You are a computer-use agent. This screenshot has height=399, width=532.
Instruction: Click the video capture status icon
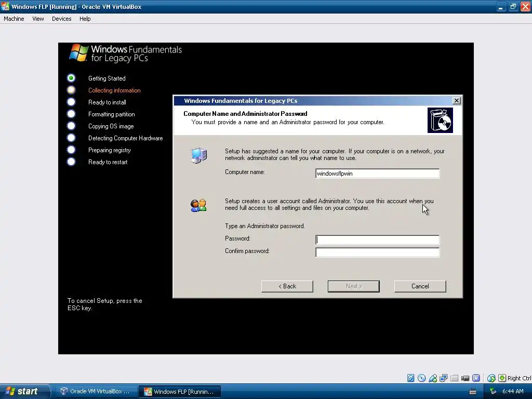(465, 378)
